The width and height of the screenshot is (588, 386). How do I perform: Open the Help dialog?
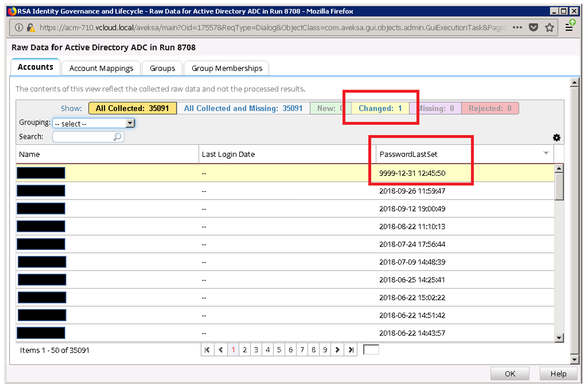(x=558, y=373)
